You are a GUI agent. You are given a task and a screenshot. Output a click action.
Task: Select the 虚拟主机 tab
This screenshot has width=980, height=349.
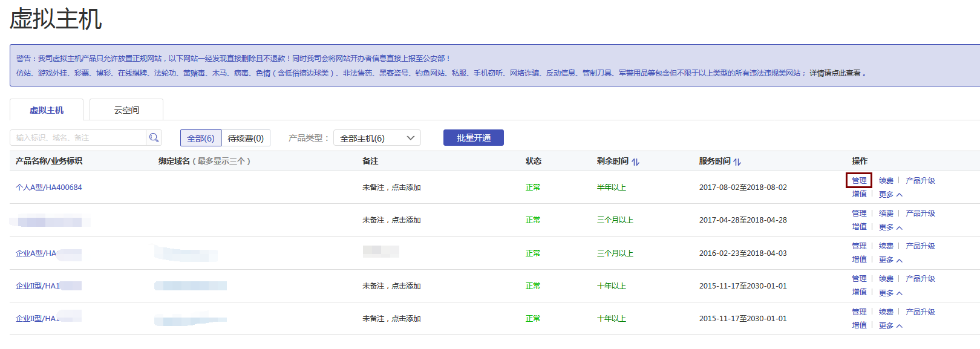tap(47, 110)
